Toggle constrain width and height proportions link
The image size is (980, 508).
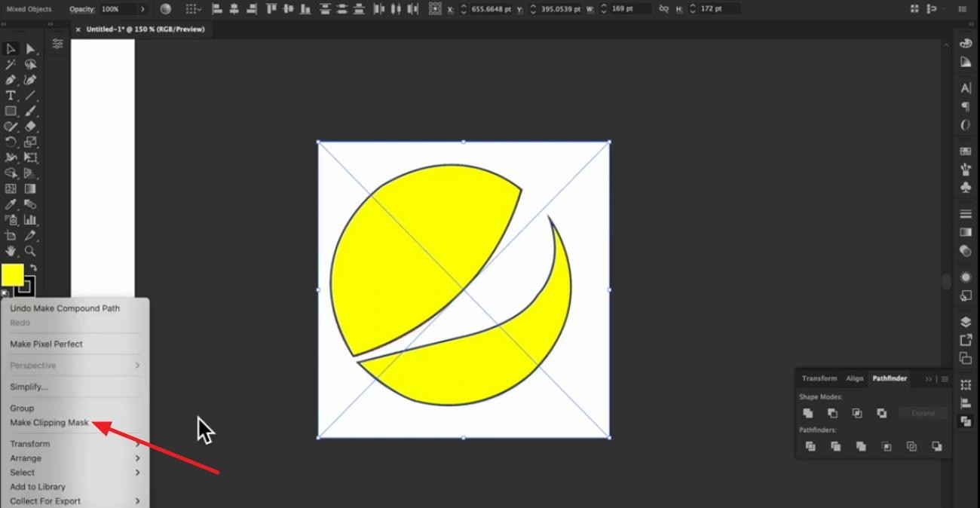663,9
